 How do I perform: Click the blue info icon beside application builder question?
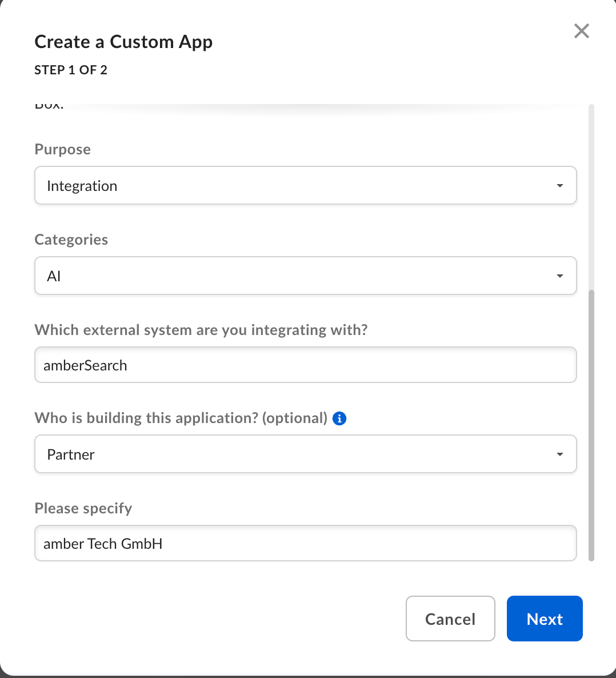click(x=339, y=418)
